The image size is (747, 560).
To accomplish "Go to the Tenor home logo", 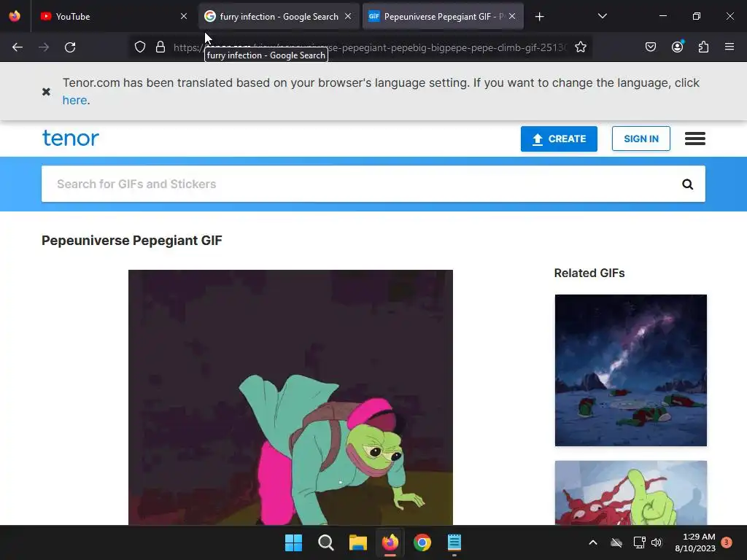I will click(x=71, y=138).
